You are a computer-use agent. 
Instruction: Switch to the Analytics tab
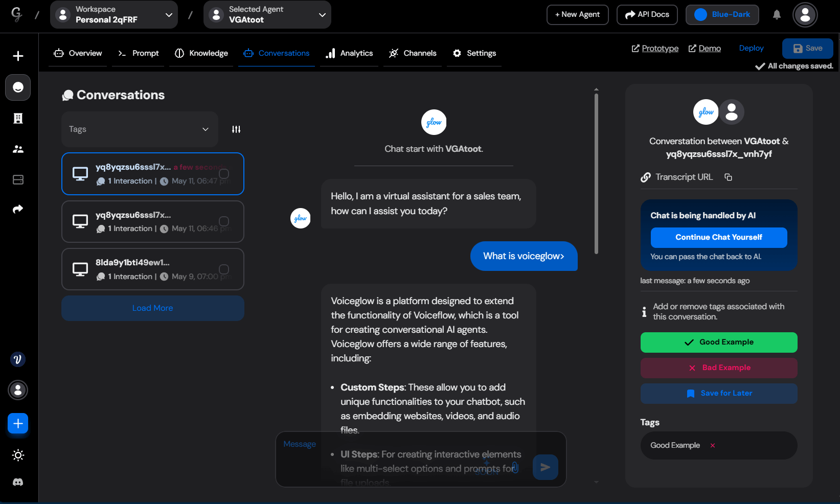349,53
